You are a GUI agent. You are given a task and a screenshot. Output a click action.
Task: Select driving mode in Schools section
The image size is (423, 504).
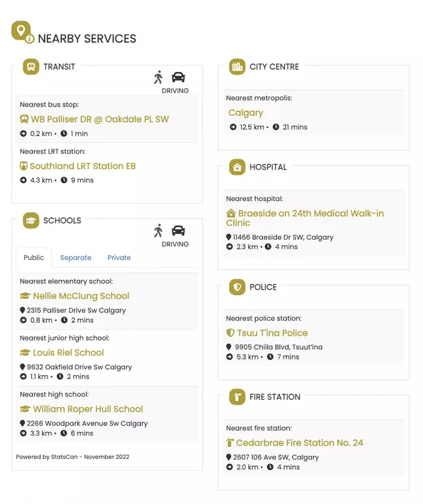pyautogui.click(x=178, y=231)
